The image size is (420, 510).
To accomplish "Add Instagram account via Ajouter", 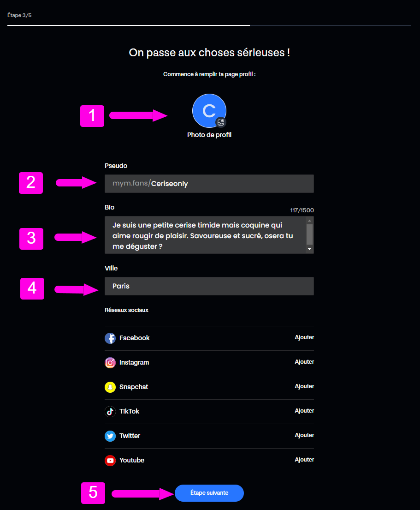I will [x=304, y=362].
